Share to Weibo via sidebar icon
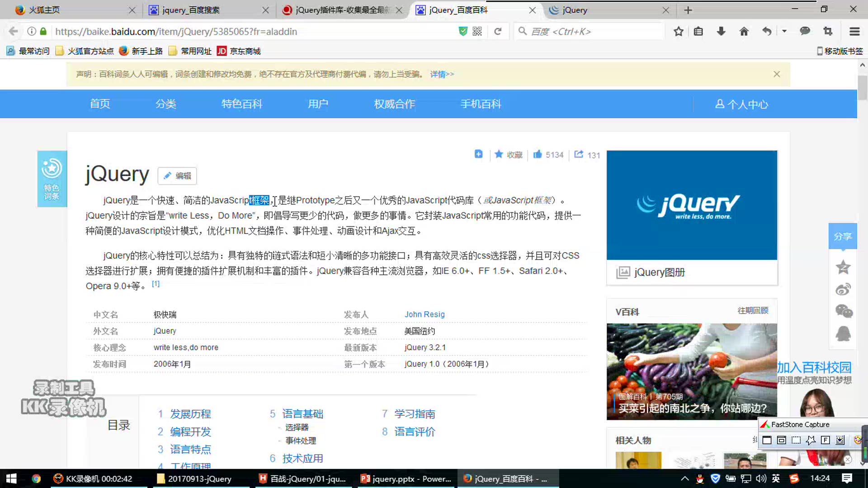This screenshot has width=868, height=488. point(843,289)
